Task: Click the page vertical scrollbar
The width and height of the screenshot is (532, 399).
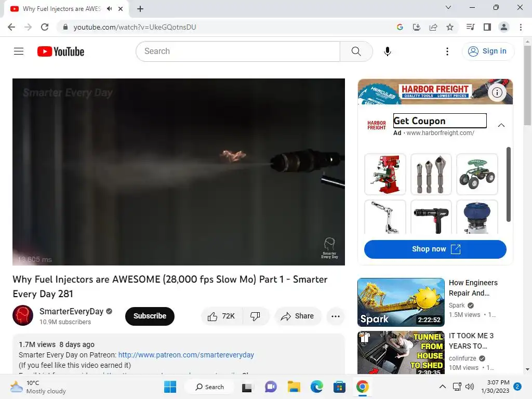Action: 527,86
